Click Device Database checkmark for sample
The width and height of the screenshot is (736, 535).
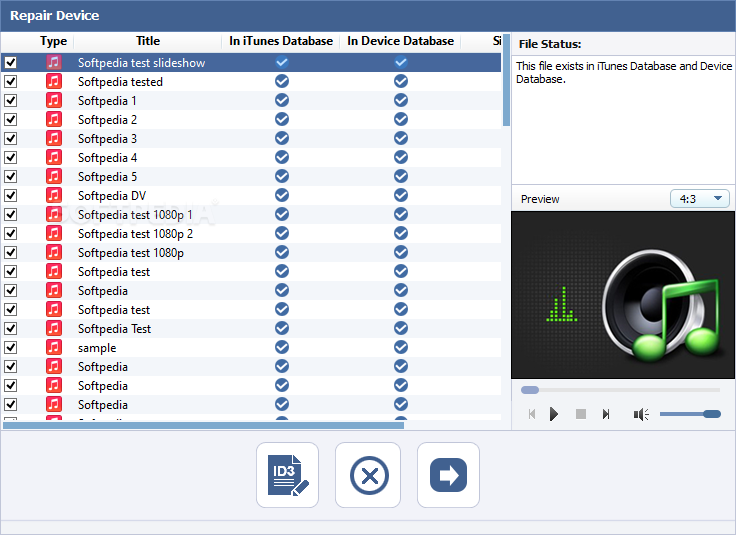pyautogui.click(x=401, y=347)
